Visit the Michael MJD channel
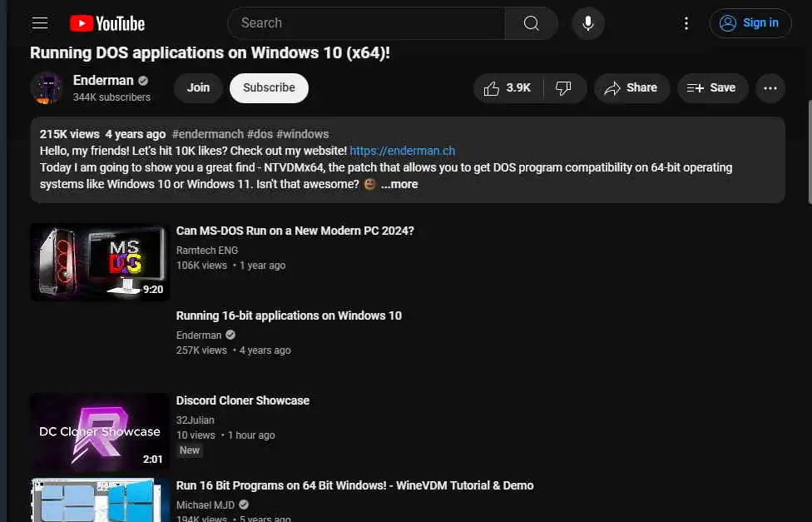Image resolution: width=812 pixels, height=522 pixels. tap(205, 505)
